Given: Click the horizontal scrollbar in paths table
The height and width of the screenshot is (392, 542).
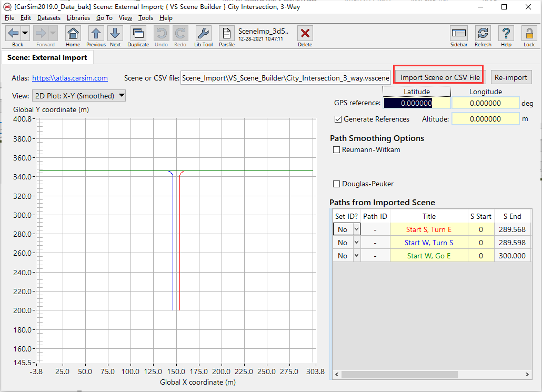Looking at the screenshot, I should [399, 375].
